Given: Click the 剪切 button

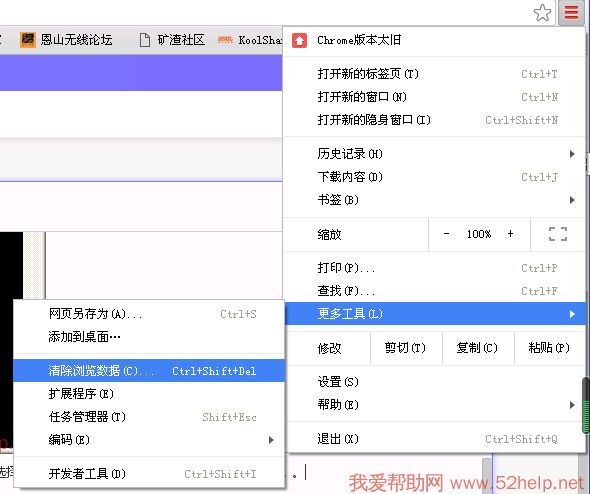Looking at the screenshot, I should (x=406, y=348).
